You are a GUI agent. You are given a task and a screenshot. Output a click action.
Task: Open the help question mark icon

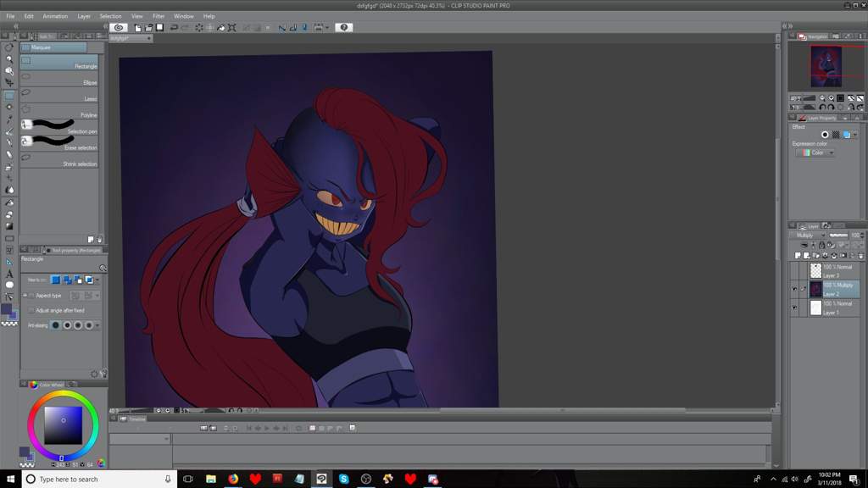[x=344, y=27]
